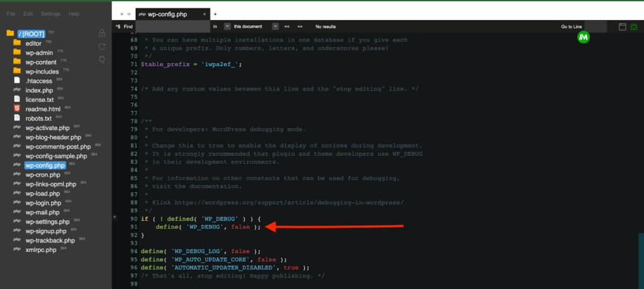The height and width of the screenshot is (289, 644).
Task: Go to previous search result with <<
Action: (287, 26)
